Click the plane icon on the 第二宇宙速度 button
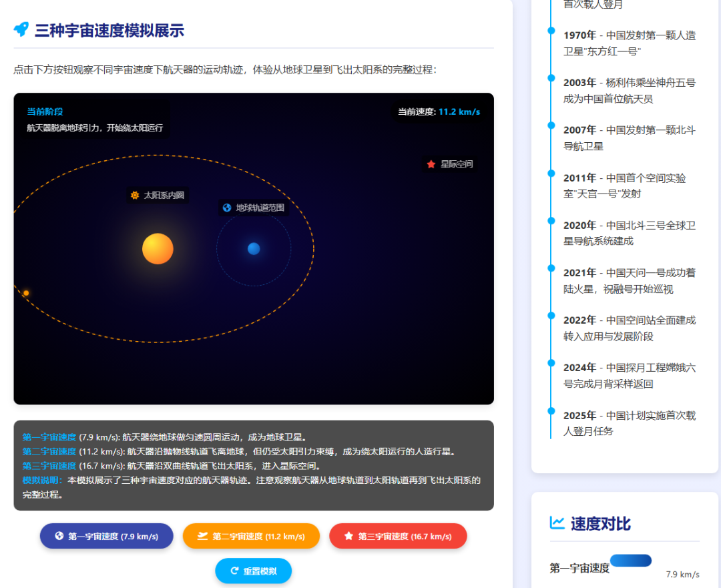The image size is (721, 588). (x=203, y=536)
